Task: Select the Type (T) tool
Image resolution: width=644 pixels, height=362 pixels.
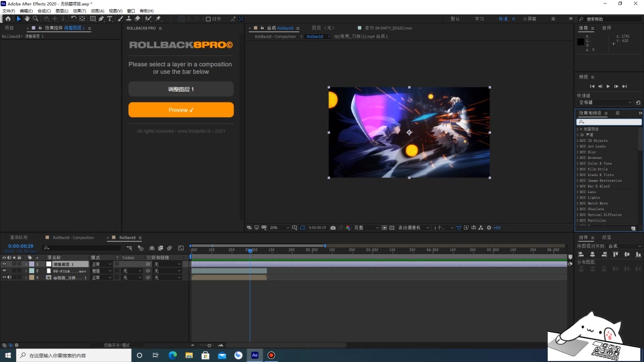Action: [110, 19]
